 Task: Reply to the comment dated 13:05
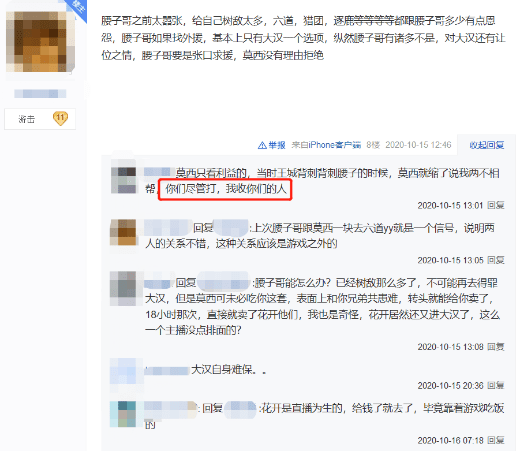coord(496,260)
